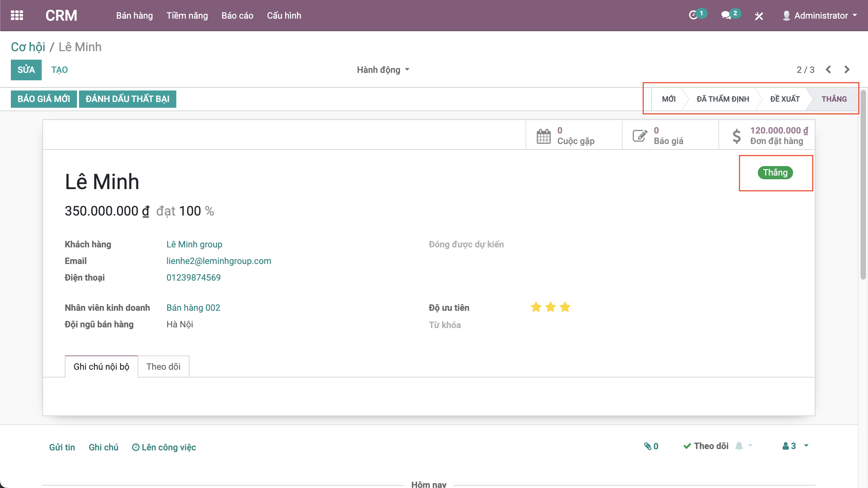Viewport: 868px width, 488px height.
Task: Open the Lê Minh group customer link
Action: pyautogui.click(x=194, y=244)
